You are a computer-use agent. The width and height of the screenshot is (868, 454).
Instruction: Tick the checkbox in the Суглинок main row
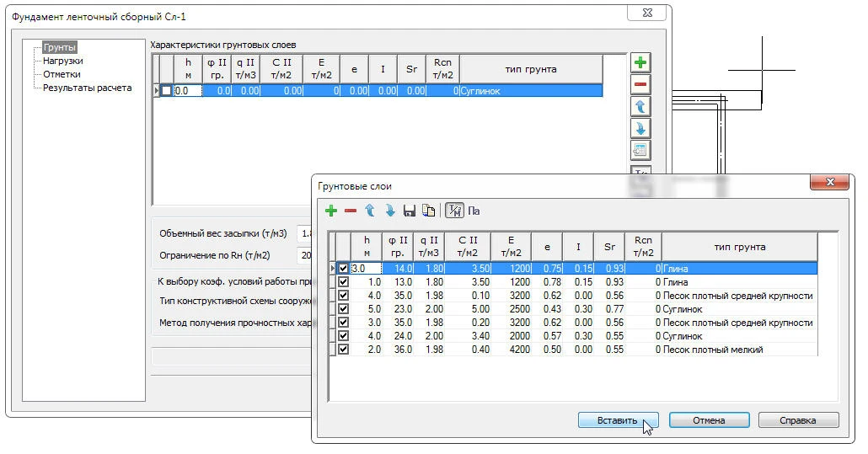(167, 91)
